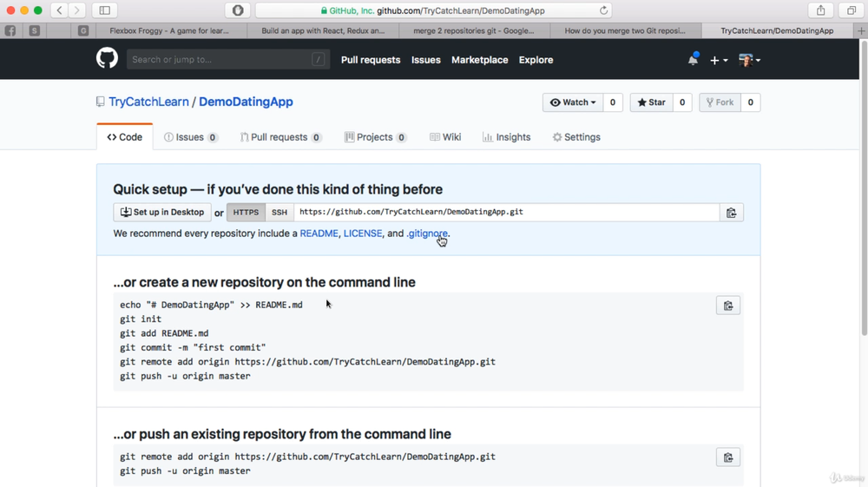
Task: Click the Safari share icon
Action: [820, 10]
